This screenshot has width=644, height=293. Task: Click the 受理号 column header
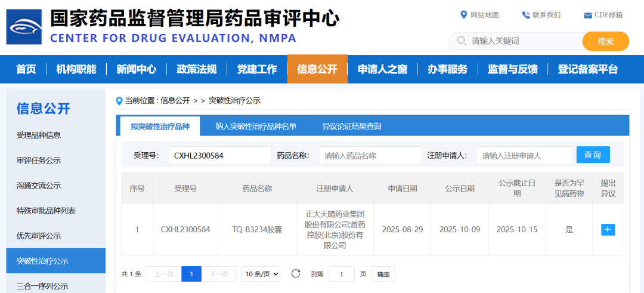185,188
